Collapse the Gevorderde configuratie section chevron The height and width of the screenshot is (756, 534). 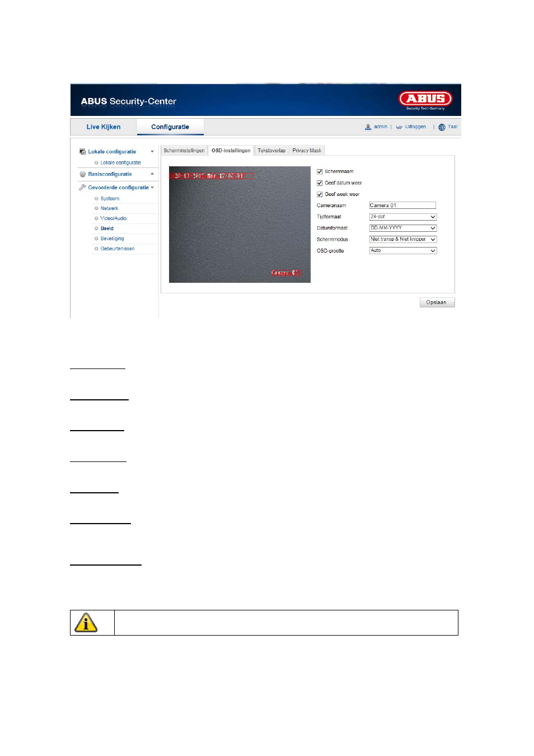[x=152, y=188]
